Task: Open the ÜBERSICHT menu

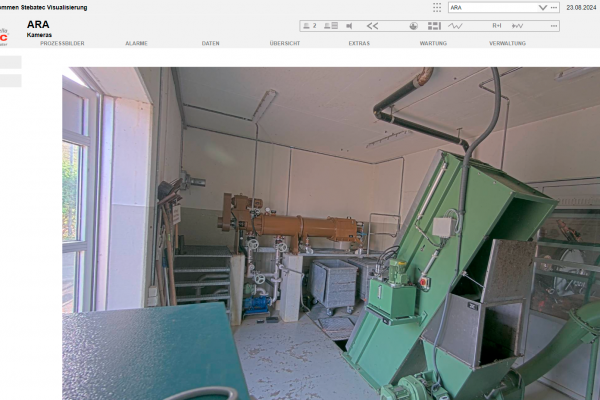Action: tap(285, 43)
